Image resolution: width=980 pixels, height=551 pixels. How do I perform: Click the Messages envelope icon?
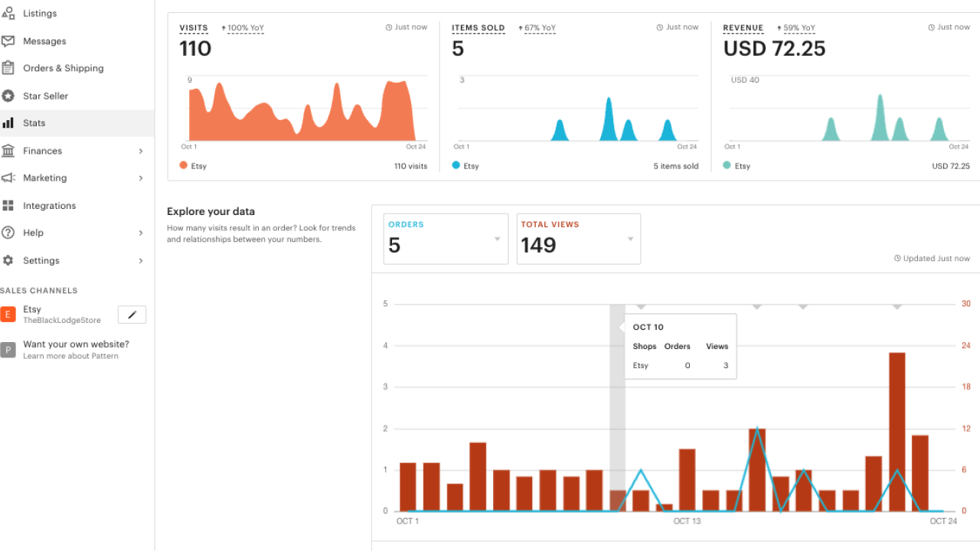[8, 41]
